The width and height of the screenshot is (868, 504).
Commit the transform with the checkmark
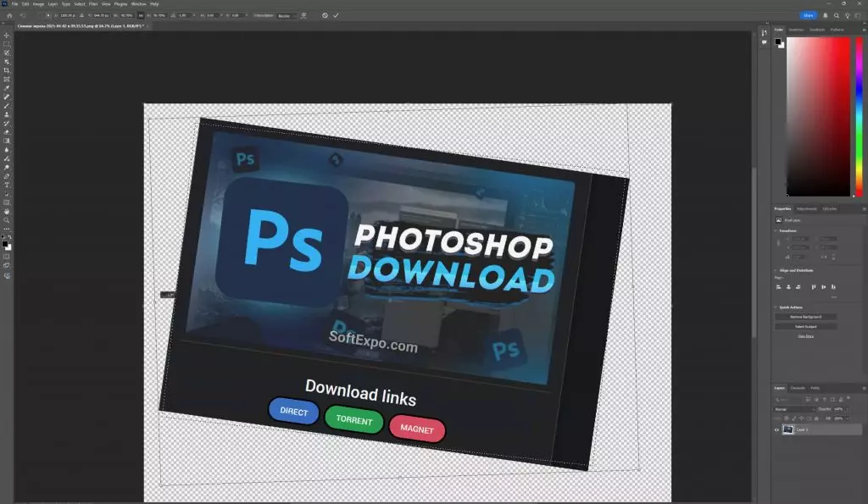[336, 15]
